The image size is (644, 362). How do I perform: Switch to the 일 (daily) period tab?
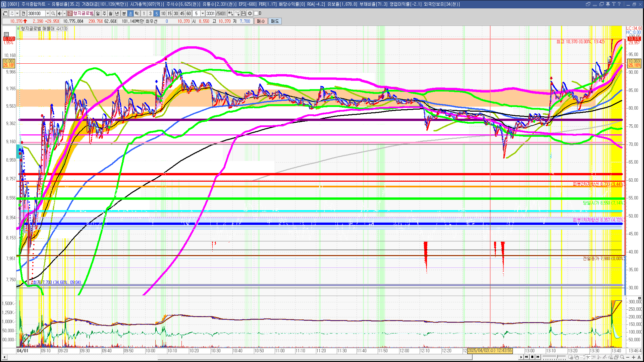[98, 13]
